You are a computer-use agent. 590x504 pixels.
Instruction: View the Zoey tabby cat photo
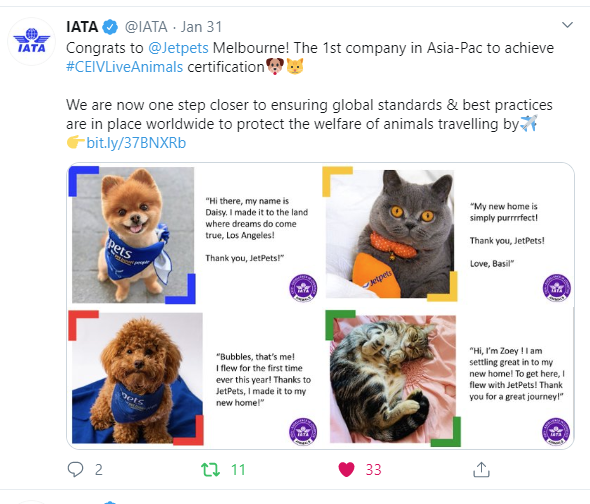pos(393,379)
